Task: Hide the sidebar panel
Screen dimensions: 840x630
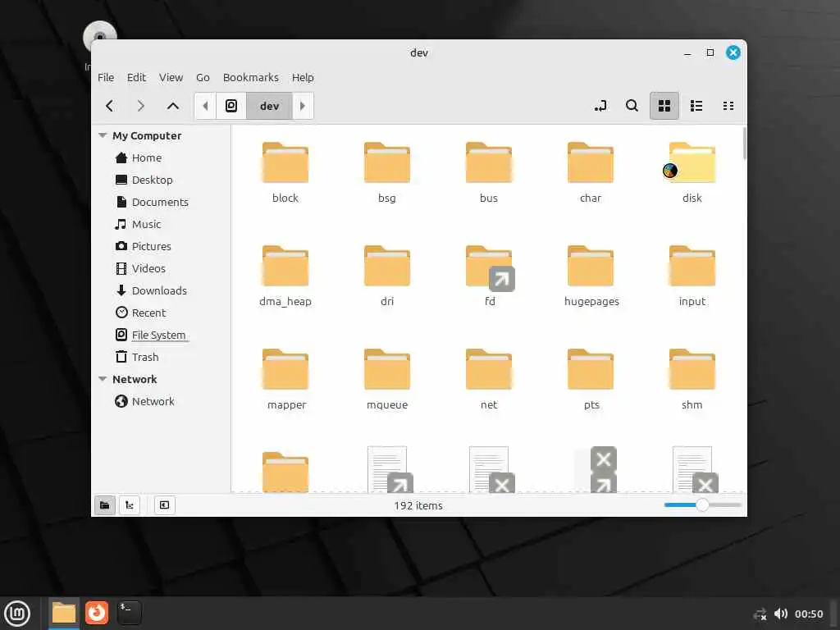Action: (x=164, y=504)
